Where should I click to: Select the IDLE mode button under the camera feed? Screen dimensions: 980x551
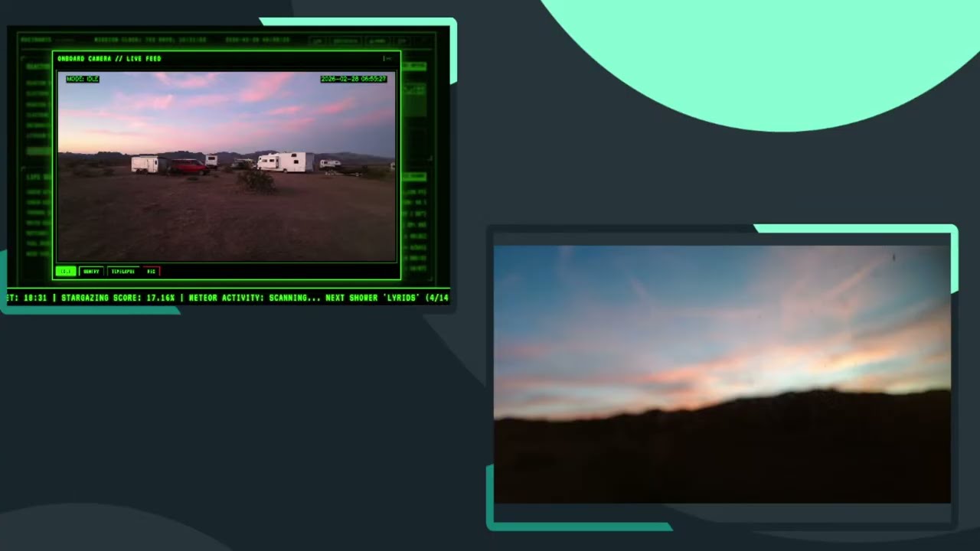pos(66,271)
